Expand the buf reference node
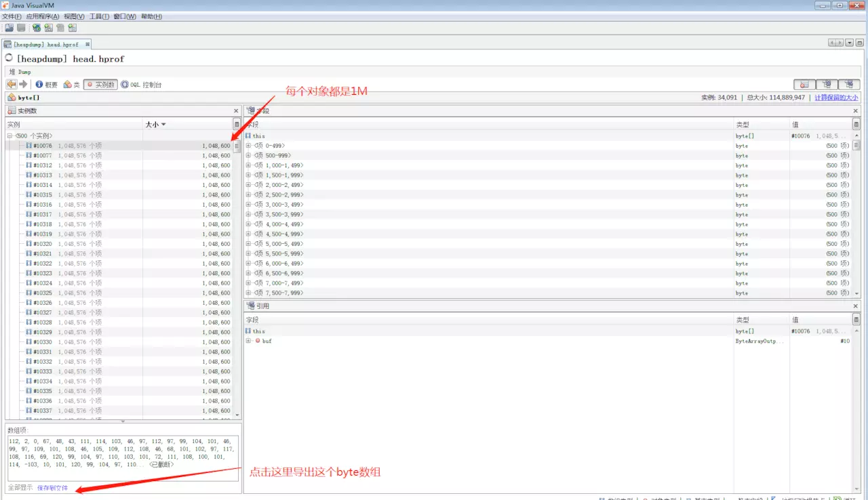The height and width of the screenshot is (500, 868). click(248, 341)
